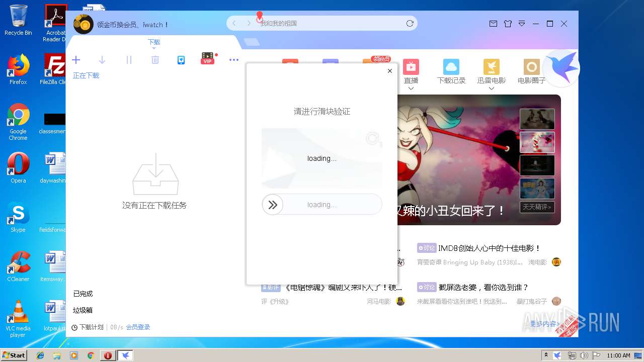Select the Harley Quinn second banner thumbnail
Image resolution: width=644 pixels, height=362 pixels.
point(537,142)
